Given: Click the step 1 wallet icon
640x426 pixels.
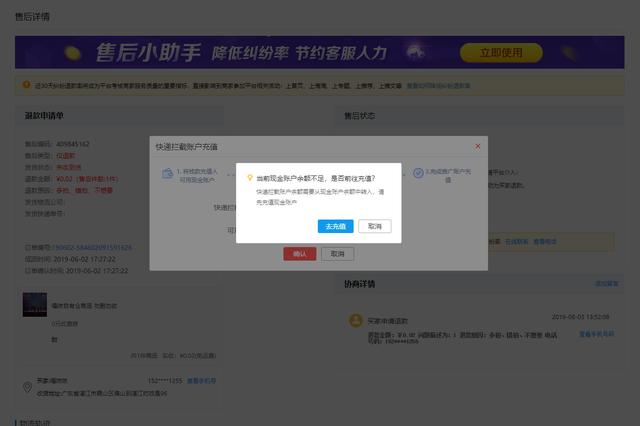Looking at the screenshot, I should pos(166,173).
